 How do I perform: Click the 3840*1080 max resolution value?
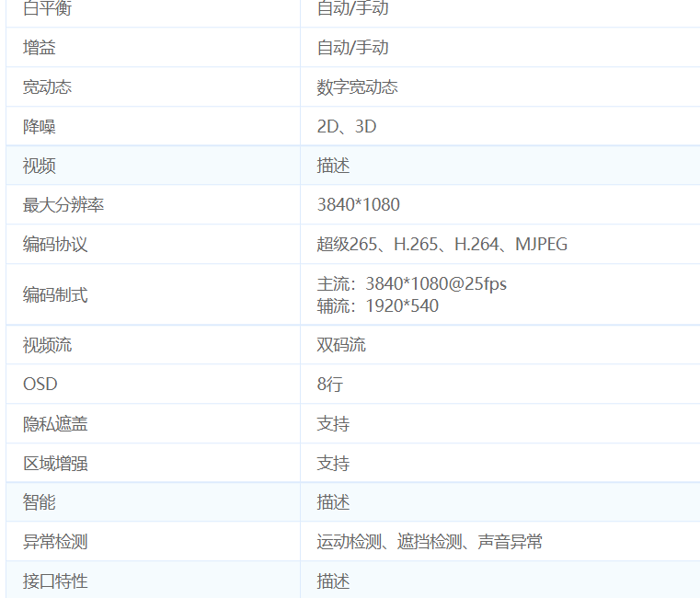click(x=358, y=205)
